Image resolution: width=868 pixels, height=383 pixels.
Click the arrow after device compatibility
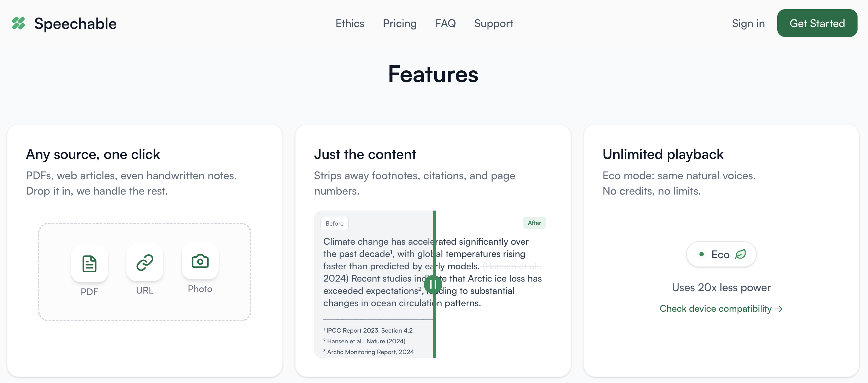coord(779,309)
